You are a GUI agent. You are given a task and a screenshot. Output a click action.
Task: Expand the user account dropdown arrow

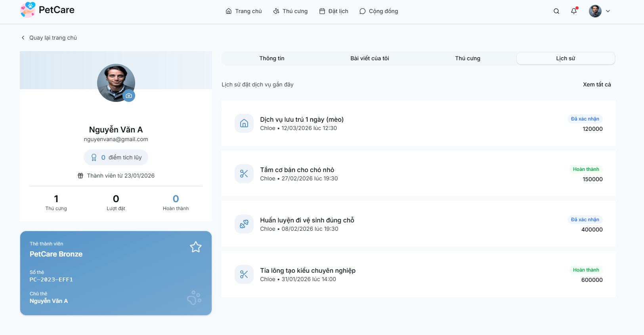pyautogui.click(x=608, y=11)
